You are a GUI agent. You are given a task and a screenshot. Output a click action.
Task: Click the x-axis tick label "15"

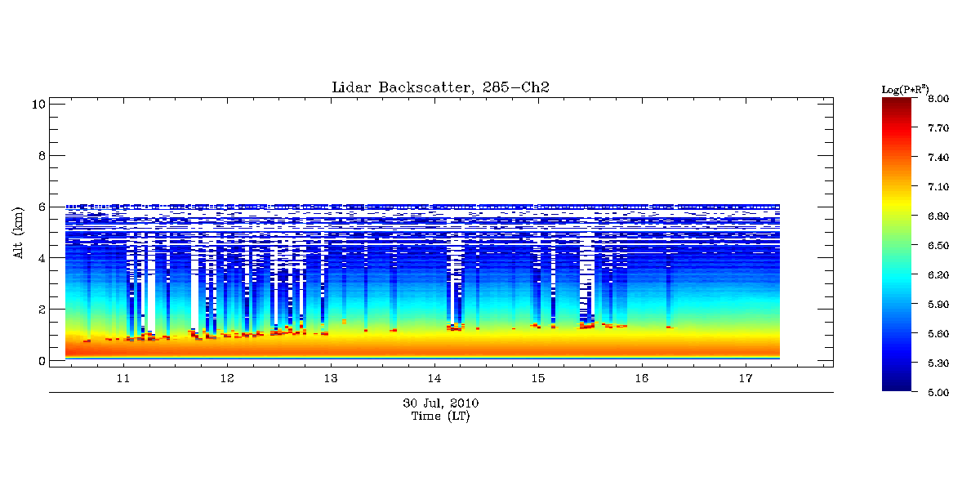[x=537, y=379]
